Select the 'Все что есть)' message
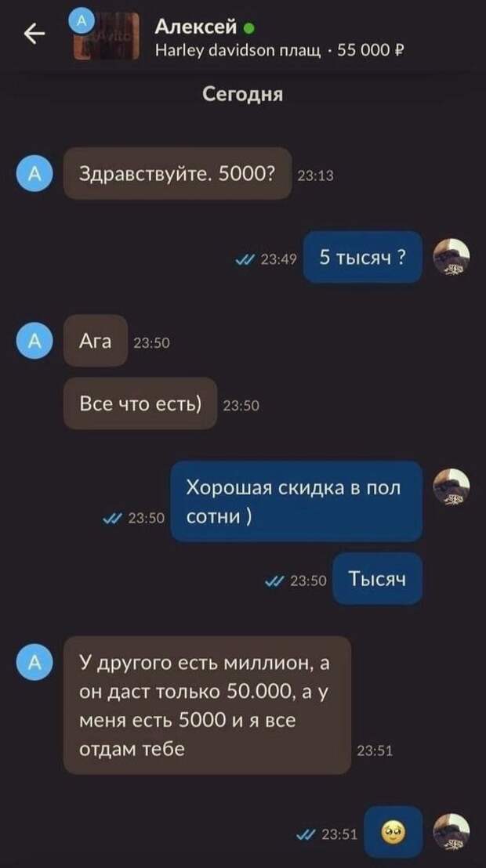 [x=140, y=403]
